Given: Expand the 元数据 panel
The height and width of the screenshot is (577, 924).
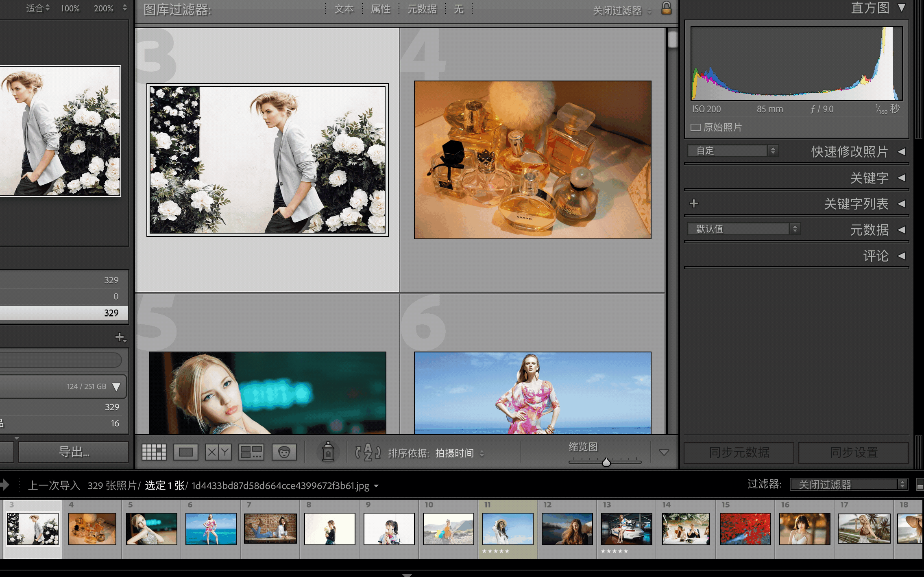Looking at the screenshot, I should pos(901,230).
